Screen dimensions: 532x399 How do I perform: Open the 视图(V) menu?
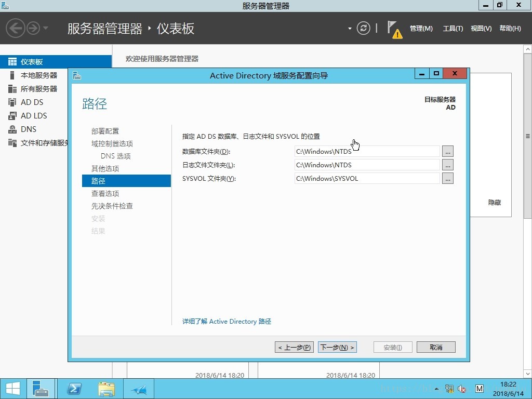coord(481,29)
